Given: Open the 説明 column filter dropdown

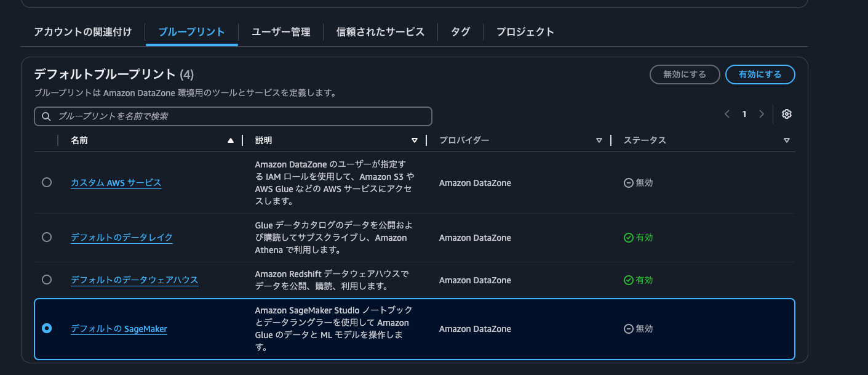Looking at the screenshot, I should pyautogui.click(x=414, y=140).
